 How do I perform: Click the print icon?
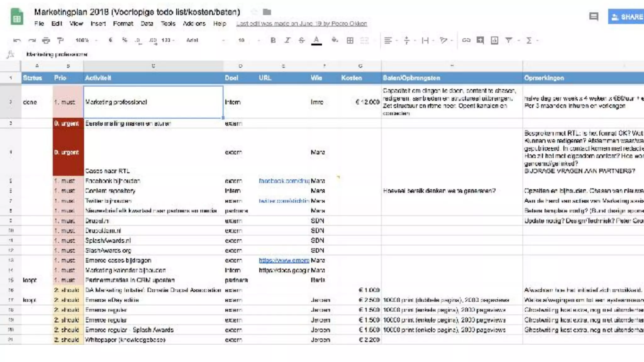coord(46,40)
